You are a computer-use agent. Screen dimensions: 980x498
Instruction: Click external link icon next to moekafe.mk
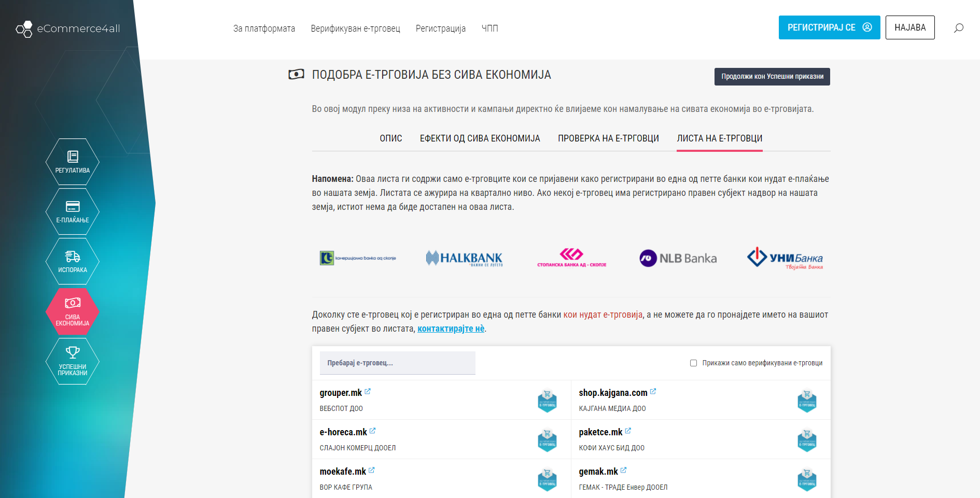coord(372,470)
